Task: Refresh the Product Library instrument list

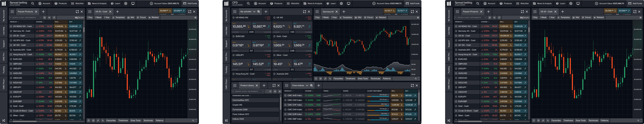Action: point(270,92)
